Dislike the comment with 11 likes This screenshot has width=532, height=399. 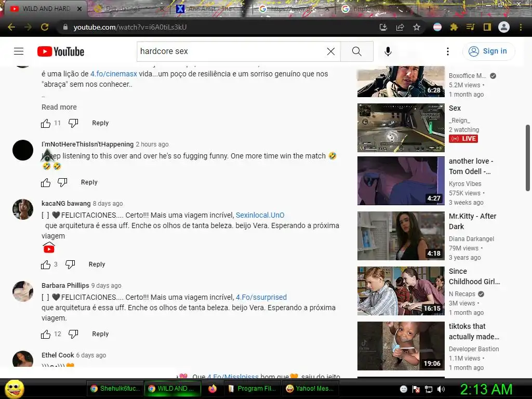(73, 123)
